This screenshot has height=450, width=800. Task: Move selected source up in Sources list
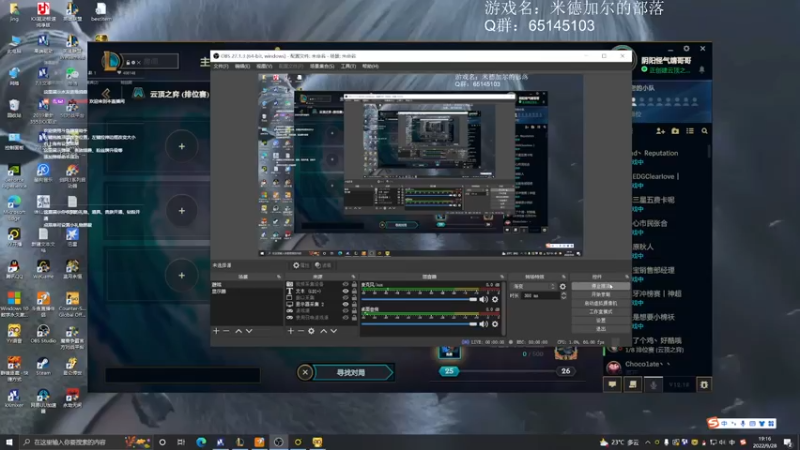click(x=323, y=331)
